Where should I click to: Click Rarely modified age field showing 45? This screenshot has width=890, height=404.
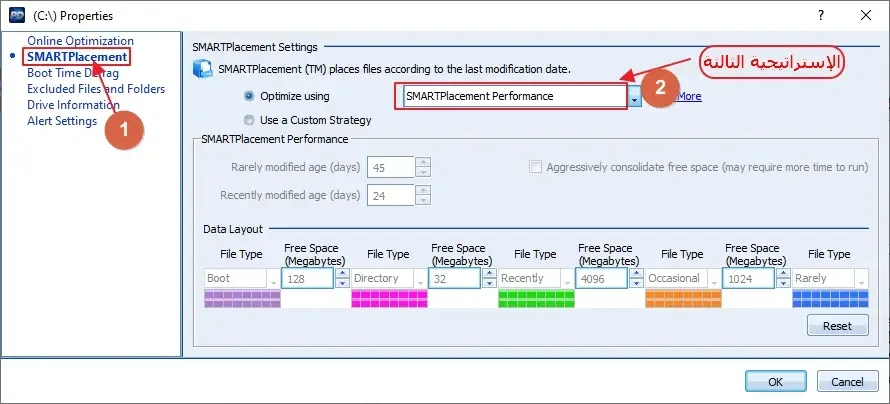[x=391, y=167]
